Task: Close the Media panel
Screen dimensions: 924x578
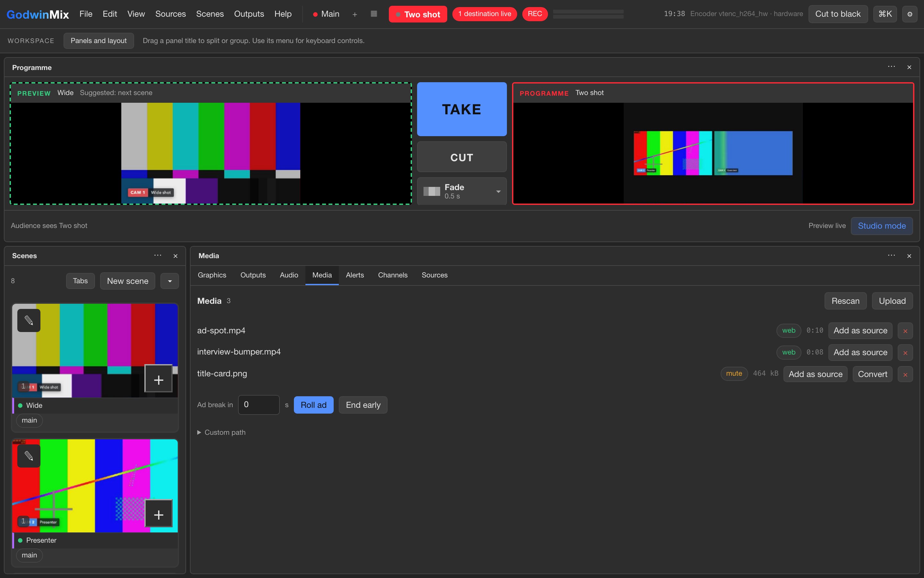Action: click(x=909, y=256)
